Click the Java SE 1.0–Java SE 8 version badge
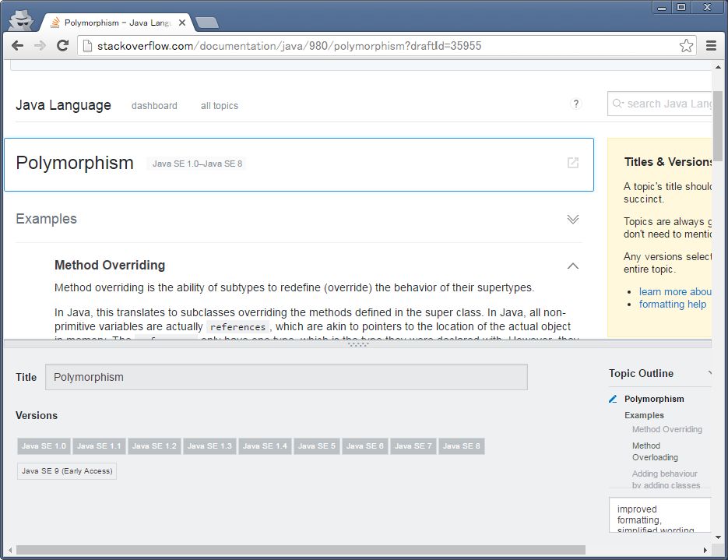Image resolution: width=728 pixels, height=560 pixels. [197, 164]
